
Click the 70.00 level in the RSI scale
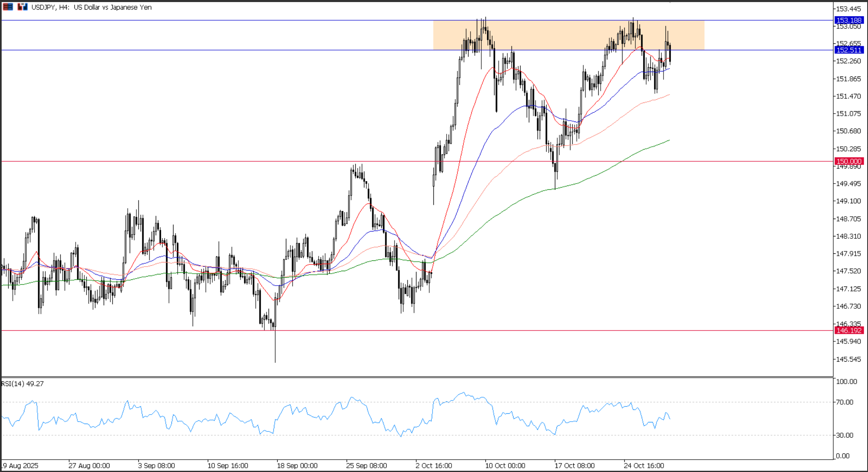(x=844, y=401)
